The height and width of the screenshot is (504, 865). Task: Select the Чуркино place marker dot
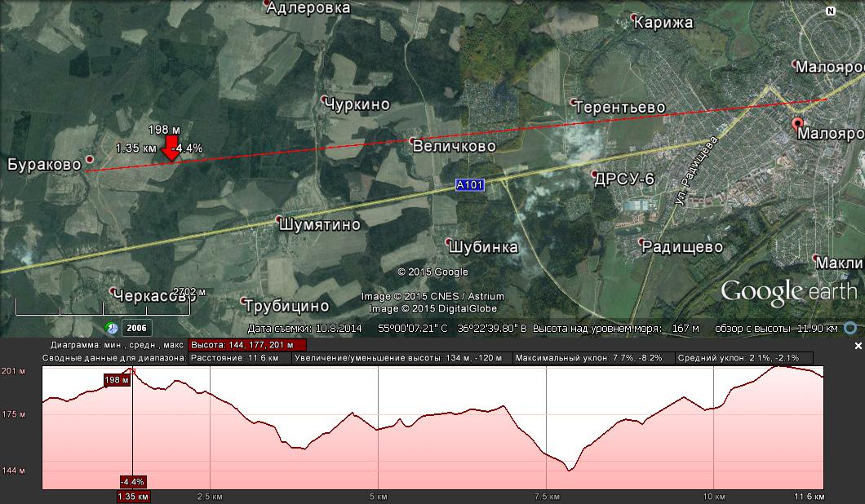click(325, 99)
